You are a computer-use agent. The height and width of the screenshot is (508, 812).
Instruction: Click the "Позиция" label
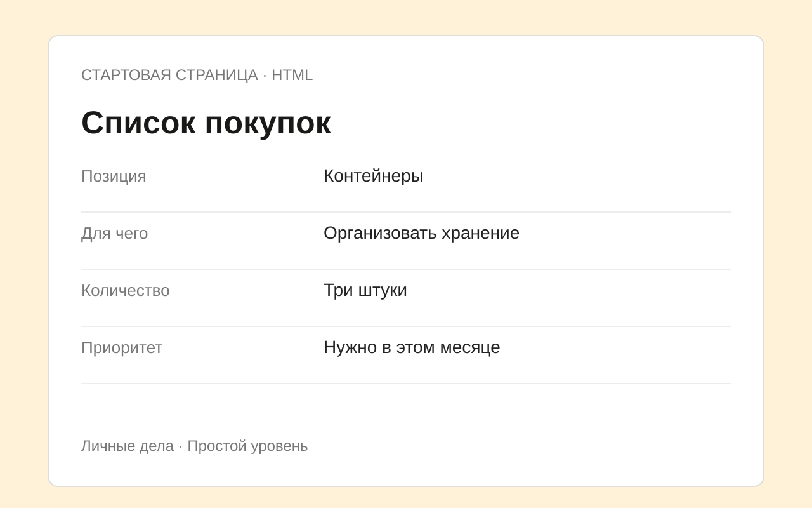114,177
